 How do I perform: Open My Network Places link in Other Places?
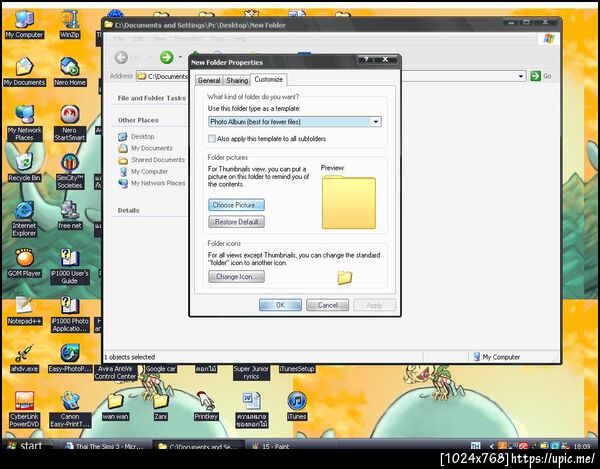point(152,183)
